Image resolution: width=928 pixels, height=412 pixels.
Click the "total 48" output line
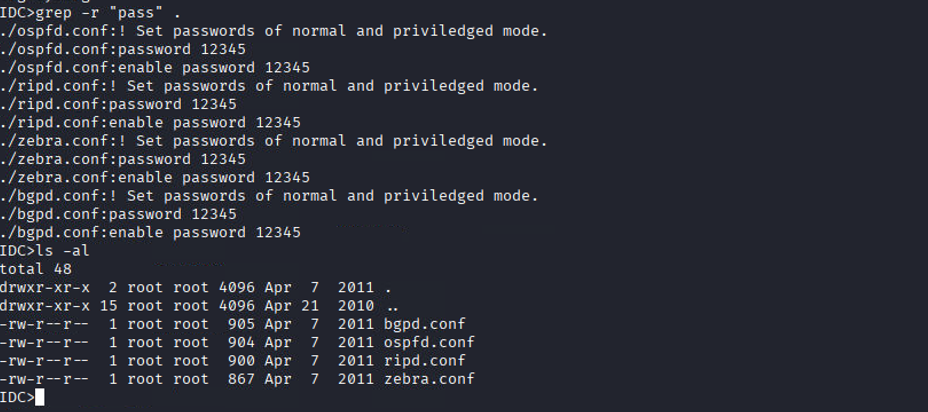coord(36,269)
